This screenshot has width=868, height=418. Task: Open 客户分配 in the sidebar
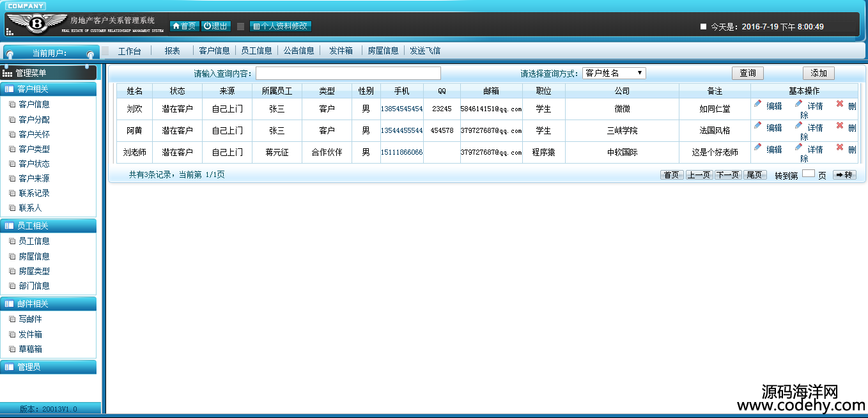point(34,120)
